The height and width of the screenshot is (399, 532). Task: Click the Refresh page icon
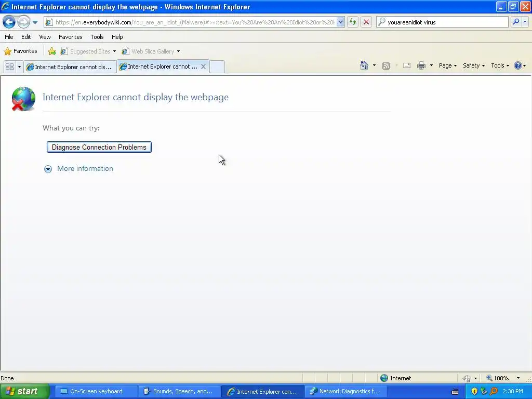tap(353, 22)
